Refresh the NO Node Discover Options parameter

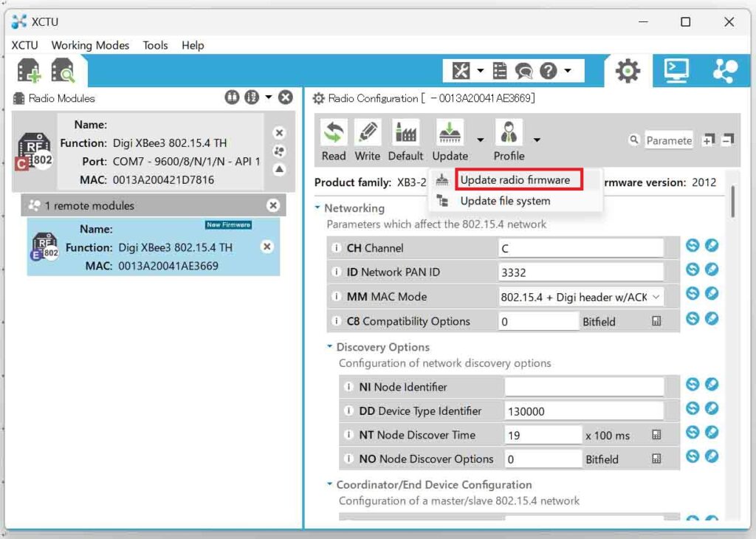(x=693, y=456)
